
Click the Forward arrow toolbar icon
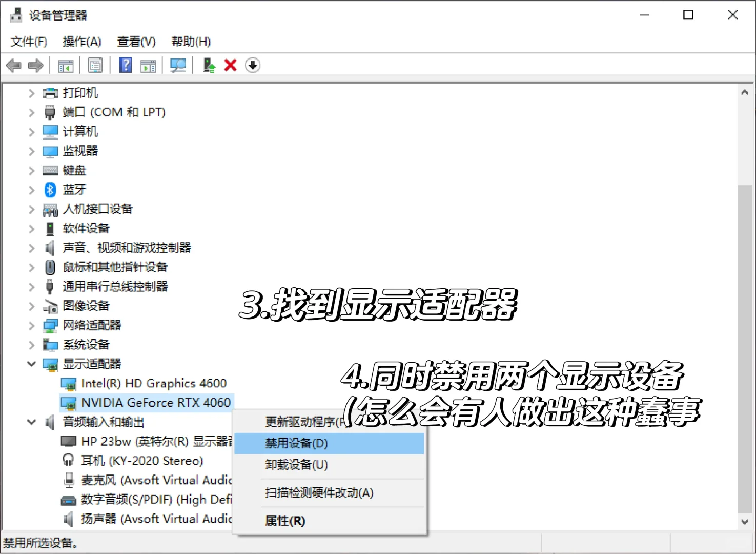click(x=35, y=65)
